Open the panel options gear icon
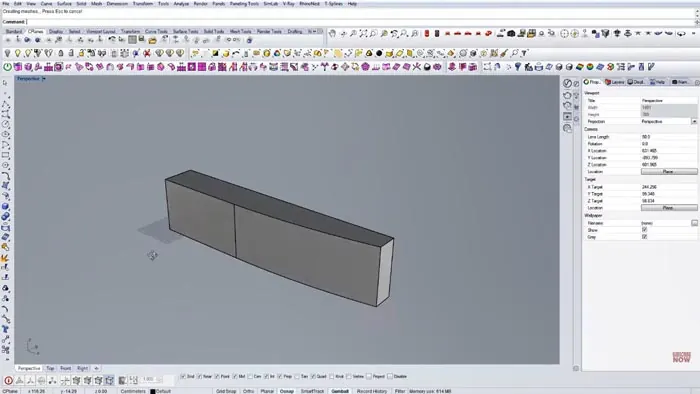Screen dimensions: 700x394 tap(697, 83)
